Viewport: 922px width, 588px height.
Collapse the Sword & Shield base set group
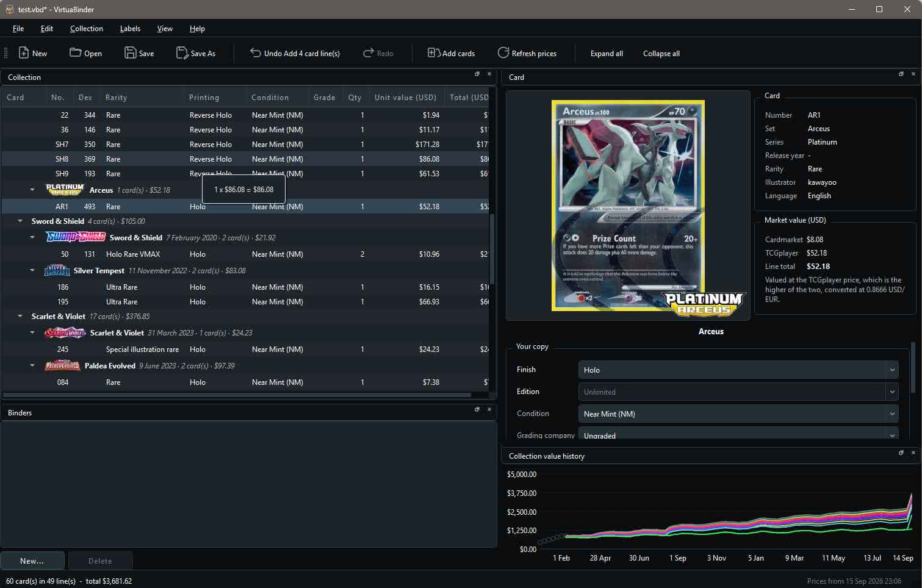click(32, 237)
